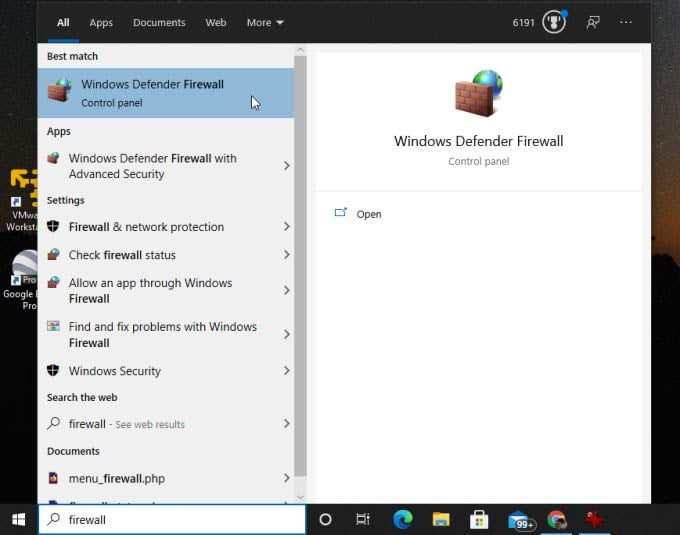This screenshot has width=680, height=535.
Task: Click the Cortana circle icon
Action: (325, 519)
